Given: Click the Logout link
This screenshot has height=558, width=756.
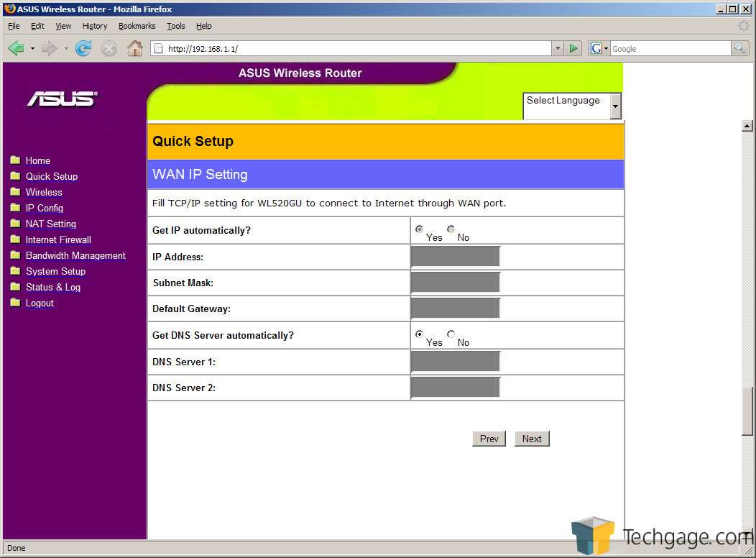Looking at the screenshot, I should [40, 303].
